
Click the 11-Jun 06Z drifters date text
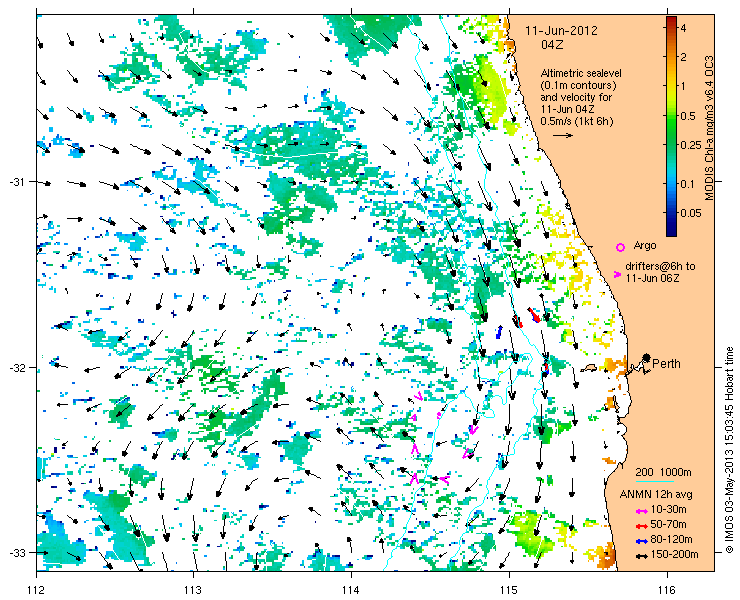(653, 279)
